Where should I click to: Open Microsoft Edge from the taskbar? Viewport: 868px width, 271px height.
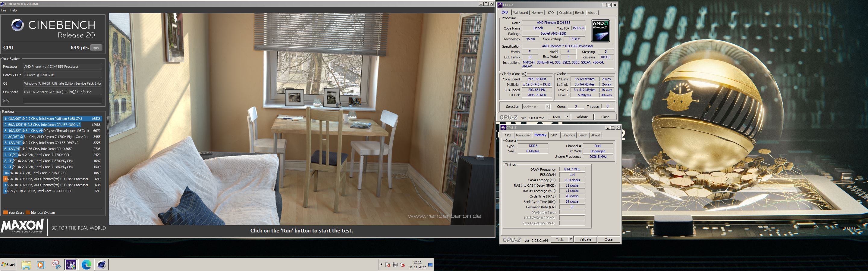pos(86,265)
